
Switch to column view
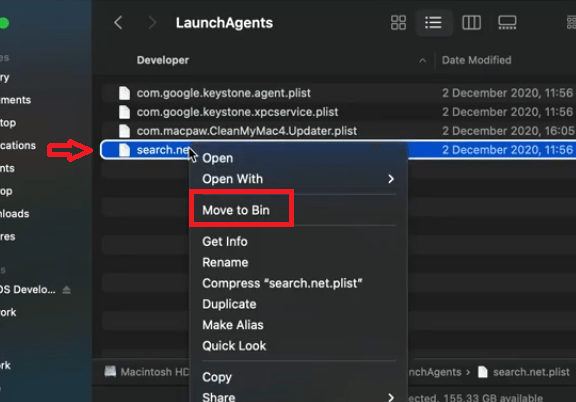pyautogui.click(x=471, y=23)
